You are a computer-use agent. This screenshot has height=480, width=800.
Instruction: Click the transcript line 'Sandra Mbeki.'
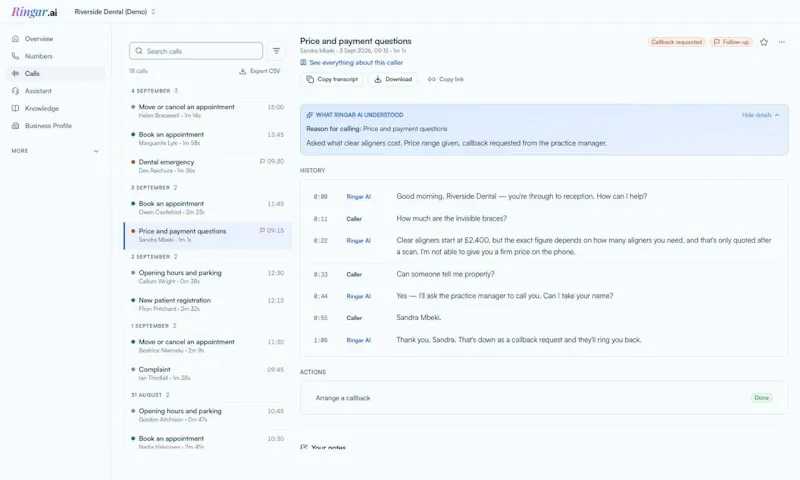pos(418,317)
